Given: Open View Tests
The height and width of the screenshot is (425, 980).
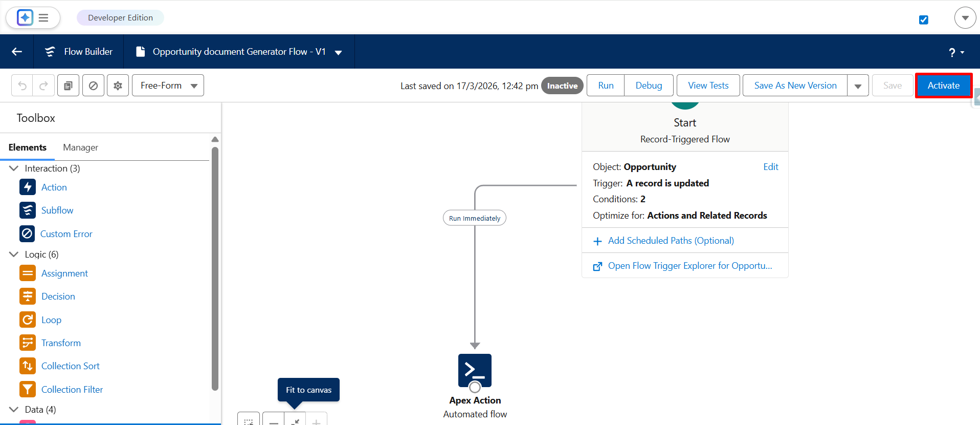Looking at the screenshot, I should tap(708, 86).
